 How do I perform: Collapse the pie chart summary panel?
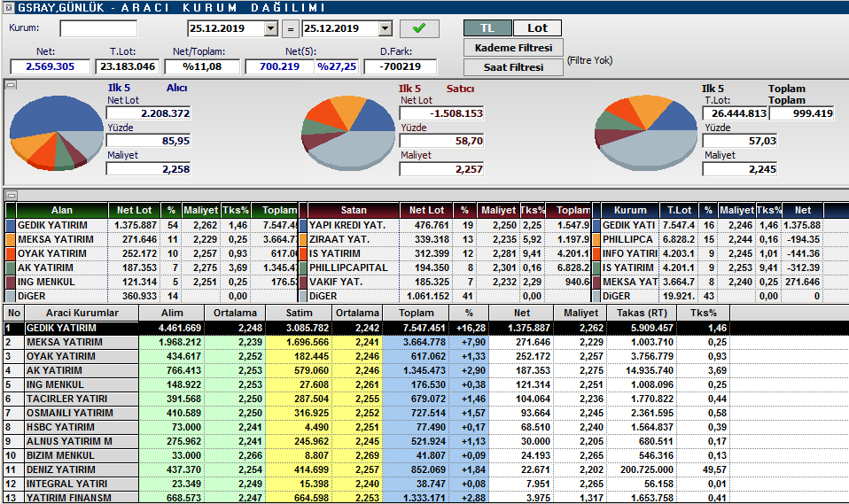click(12, 84)
